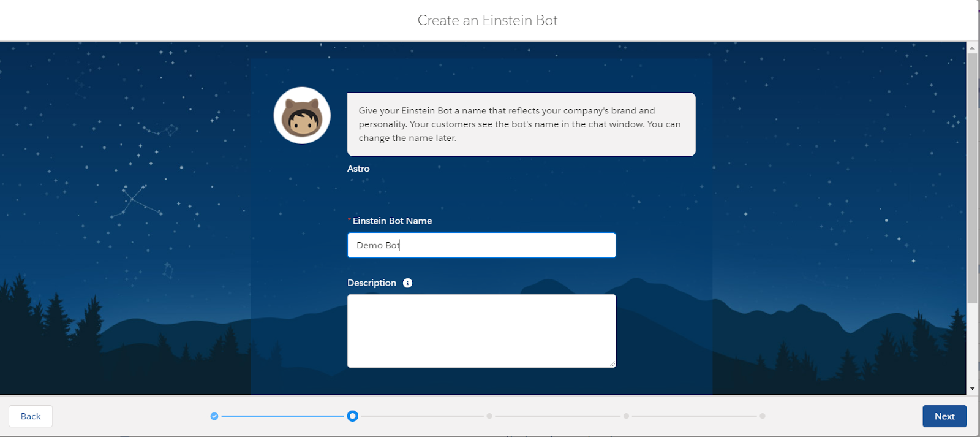Click Astro's speech bubble message
This screenshot has width=980, height=437.
(x=521, y=124)
